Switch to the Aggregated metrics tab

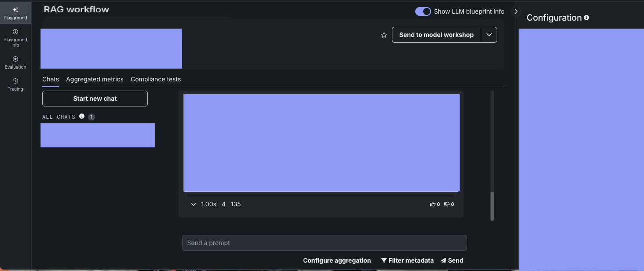[x=95, y=79]
